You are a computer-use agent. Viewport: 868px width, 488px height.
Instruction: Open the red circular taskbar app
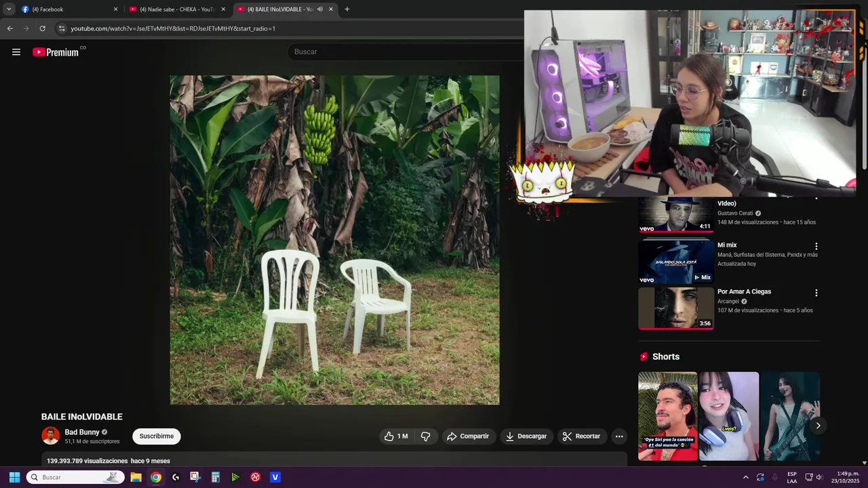tap(255, 477)
